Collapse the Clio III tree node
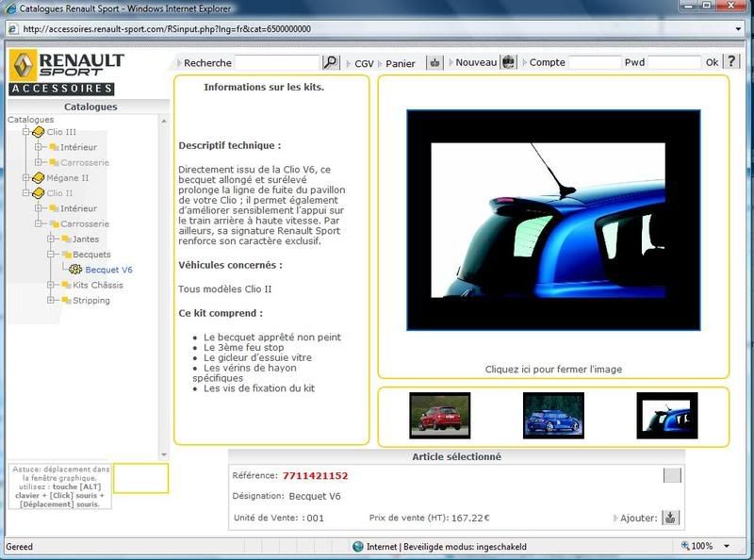The width and height of the screenshot is (754, 560). tap(26, 131)
